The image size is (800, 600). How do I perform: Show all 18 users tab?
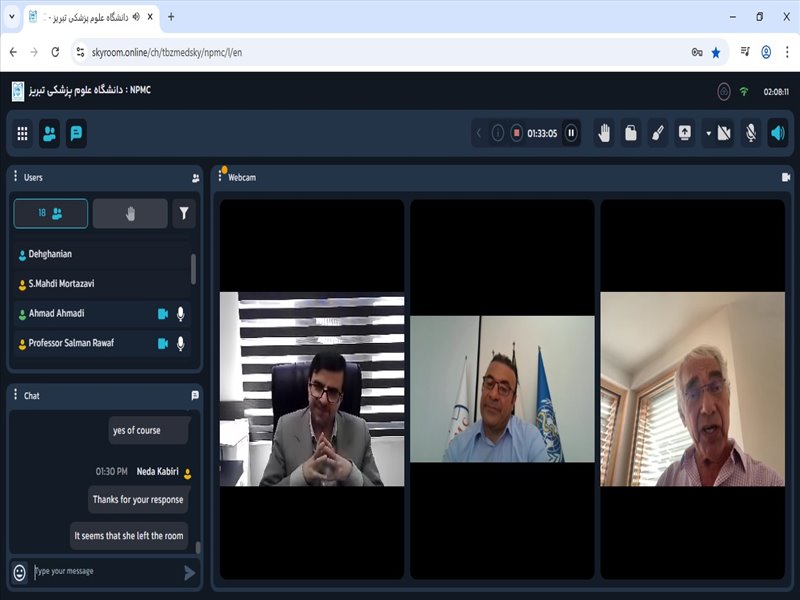coord(50,213)
